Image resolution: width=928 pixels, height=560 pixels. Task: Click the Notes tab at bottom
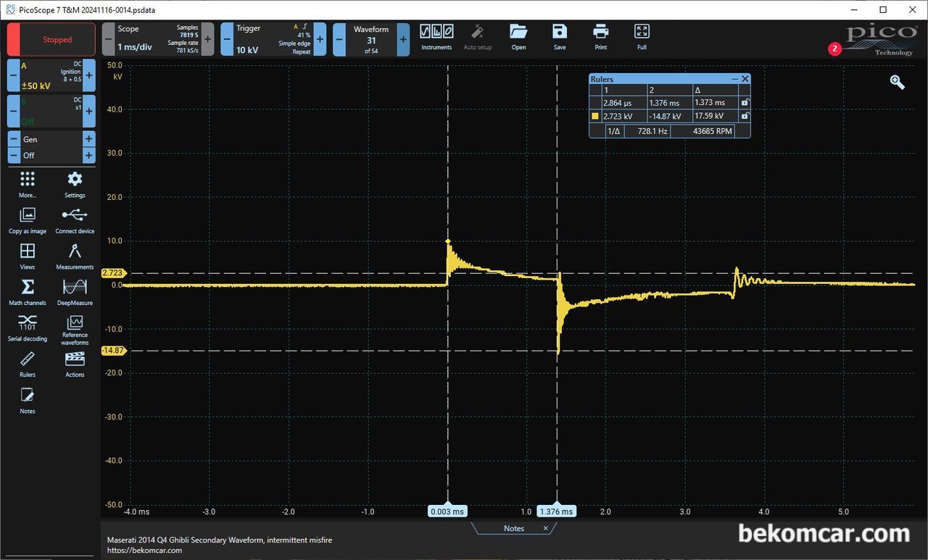coord(513,528)
